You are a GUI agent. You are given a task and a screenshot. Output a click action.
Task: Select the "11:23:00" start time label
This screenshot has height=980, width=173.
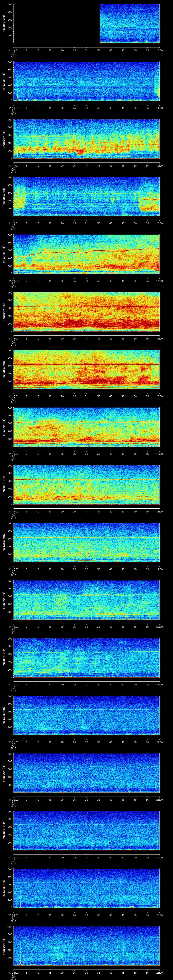[14, 858]
